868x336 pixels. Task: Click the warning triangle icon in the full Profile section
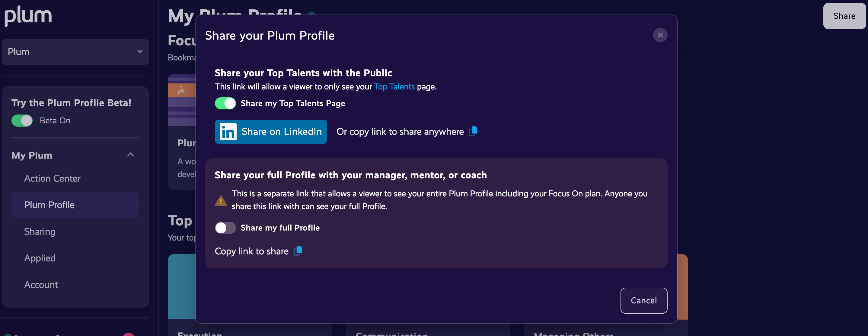click(x=221, y=200)
